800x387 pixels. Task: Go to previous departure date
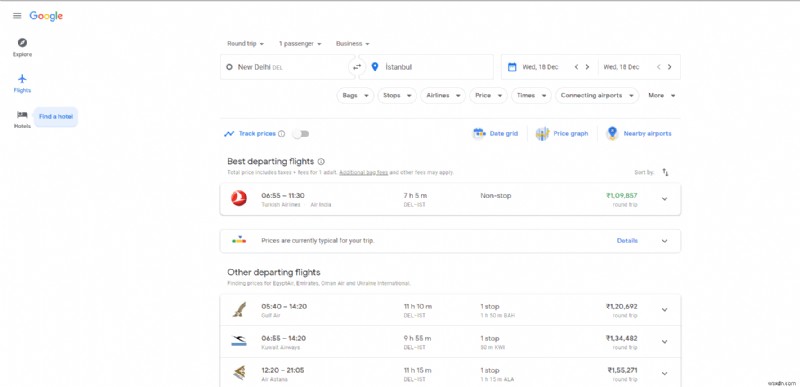click(x=577, y=67)
